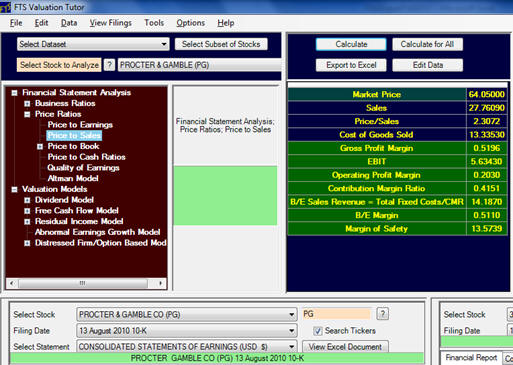Open the Tools menu
This screenshot has width=513, height=365.
coord(154,23)
